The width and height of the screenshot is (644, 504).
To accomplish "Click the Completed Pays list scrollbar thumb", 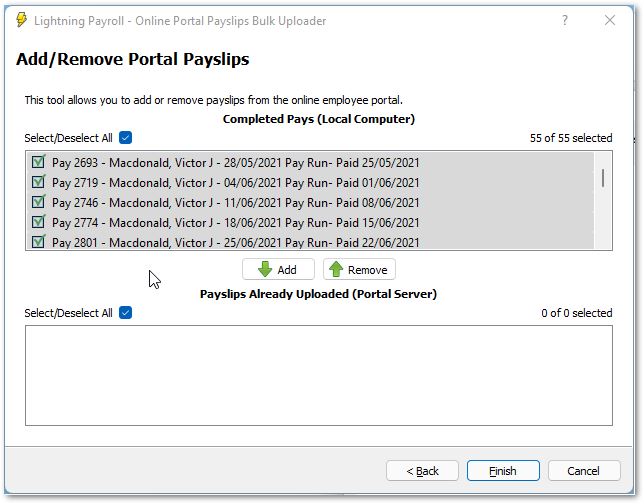I will [602, 178].
